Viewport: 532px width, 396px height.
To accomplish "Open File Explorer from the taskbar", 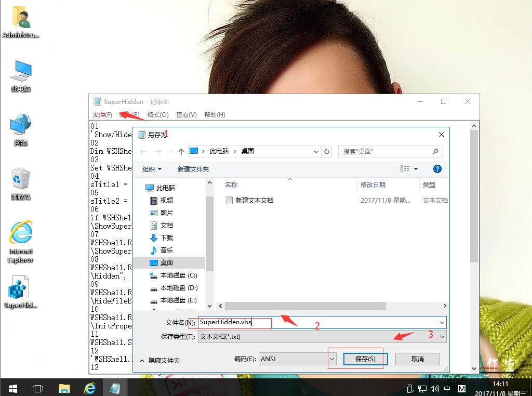I will tap(64, 388).
